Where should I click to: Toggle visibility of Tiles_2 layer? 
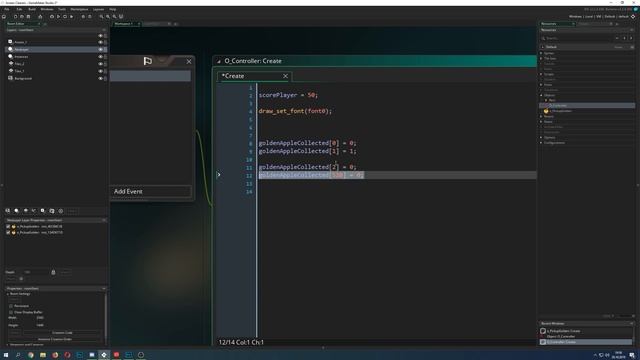click(100, 64)
